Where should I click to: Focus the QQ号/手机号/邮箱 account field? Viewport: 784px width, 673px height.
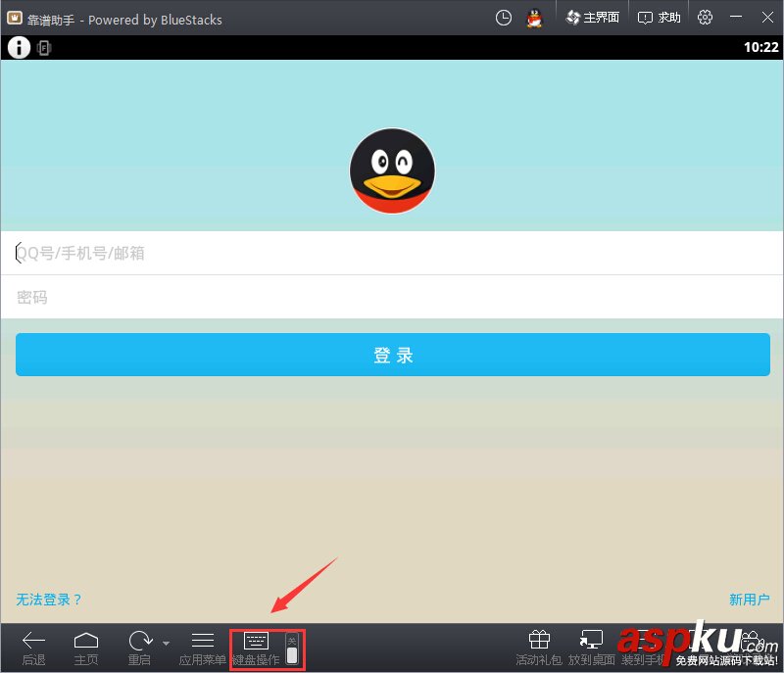[x=392, y=253]
